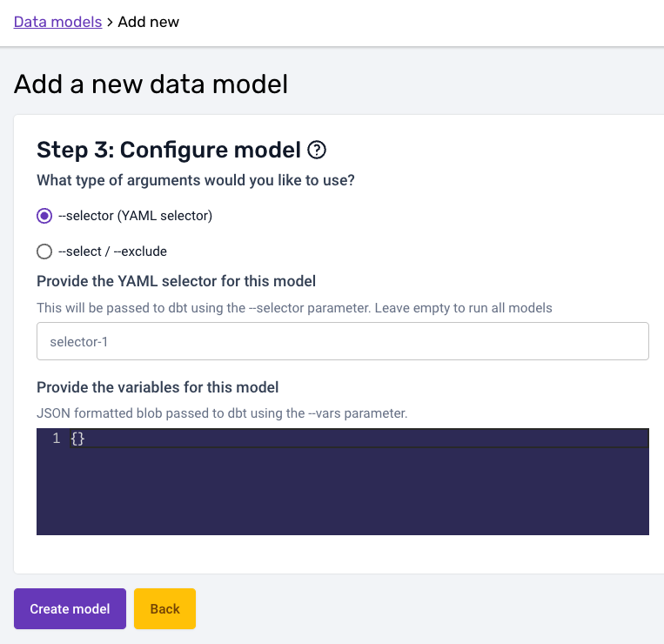Click the Create model button
This screenshot has width=664, height=644.
(70, 608)
